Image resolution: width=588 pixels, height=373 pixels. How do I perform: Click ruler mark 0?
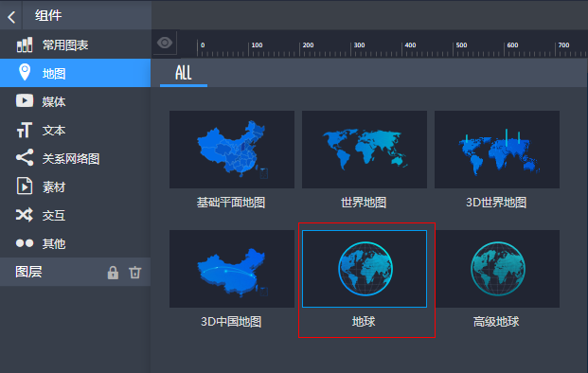tap(203, 45)
